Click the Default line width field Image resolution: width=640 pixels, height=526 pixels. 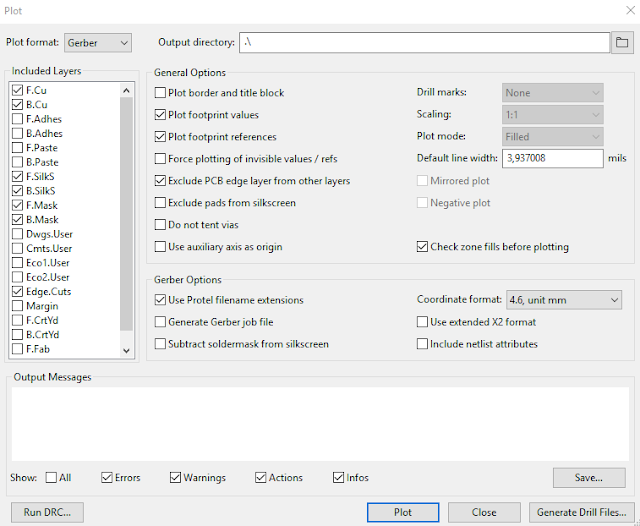pyautogui.click(x=553, y=158)
